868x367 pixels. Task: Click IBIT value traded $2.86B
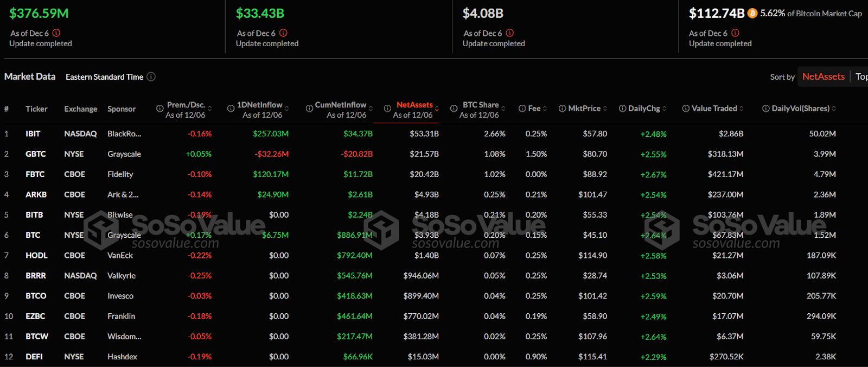[x=731, y=134]
